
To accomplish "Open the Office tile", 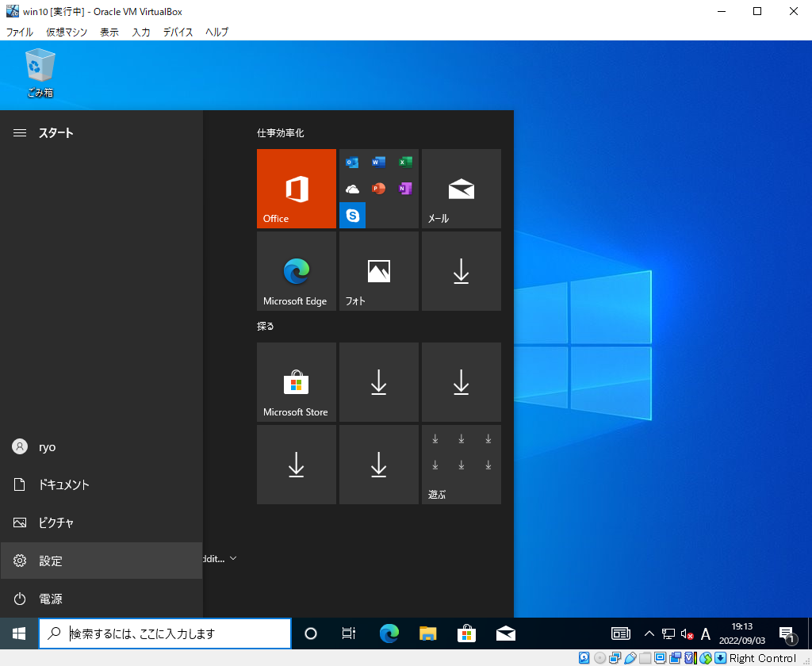I will (x=297, y=189).
